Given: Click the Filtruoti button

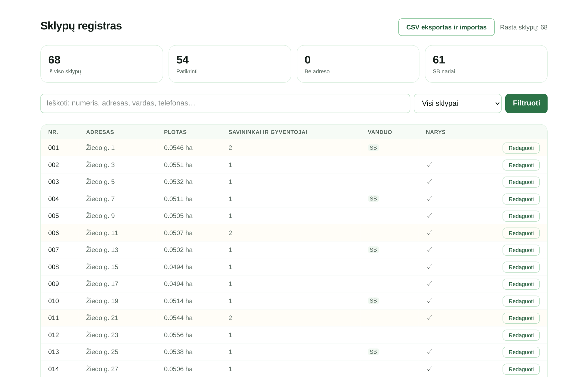Looking at the screenshot, I should click(x=526, y=103).
